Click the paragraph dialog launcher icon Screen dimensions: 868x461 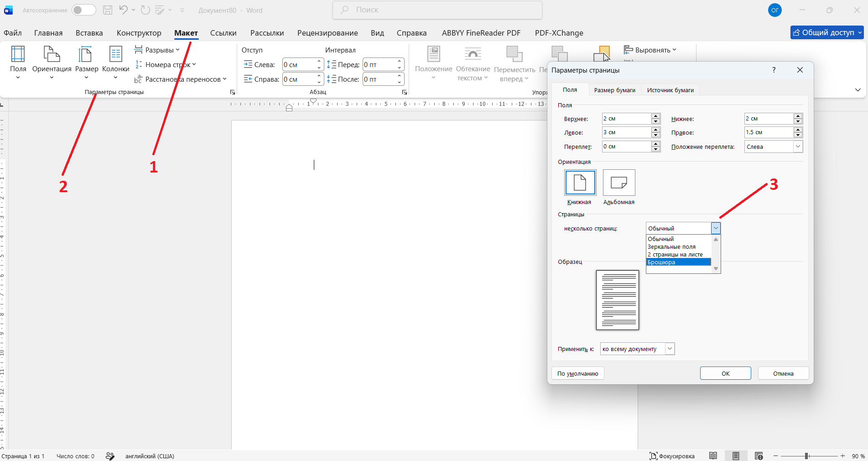[x=404, y=92]
